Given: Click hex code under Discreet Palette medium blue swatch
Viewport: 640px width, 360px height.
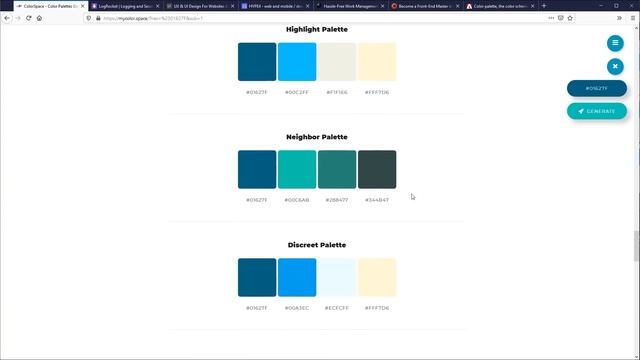Looking at the screenshot, I should click(x=297, y=308).
